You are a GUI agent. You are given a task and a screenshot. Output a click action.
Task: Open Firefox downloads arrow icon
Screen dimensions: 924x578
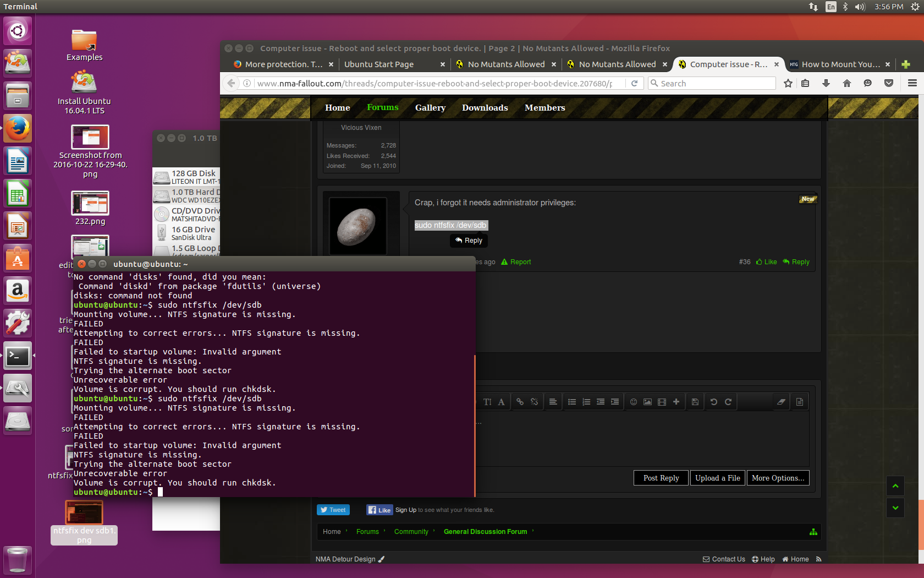(x=826, y=83)
